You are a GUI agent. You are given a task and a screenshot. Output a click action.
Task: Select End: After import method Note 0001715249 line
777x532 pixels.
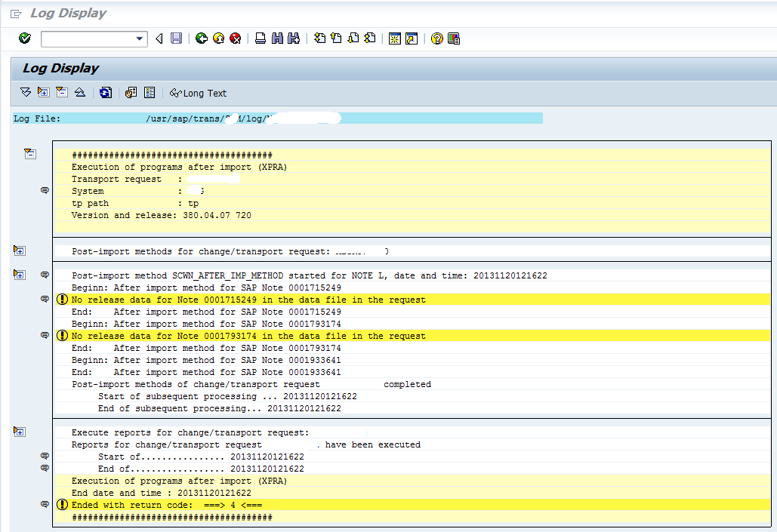412,312
